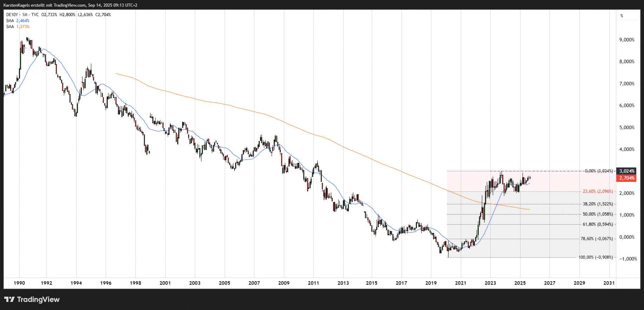Click the 50,00% (1,058%) retracement label
Image resolution: width=644 pixels, height=310 pixels.
click(x=598, y=214)
